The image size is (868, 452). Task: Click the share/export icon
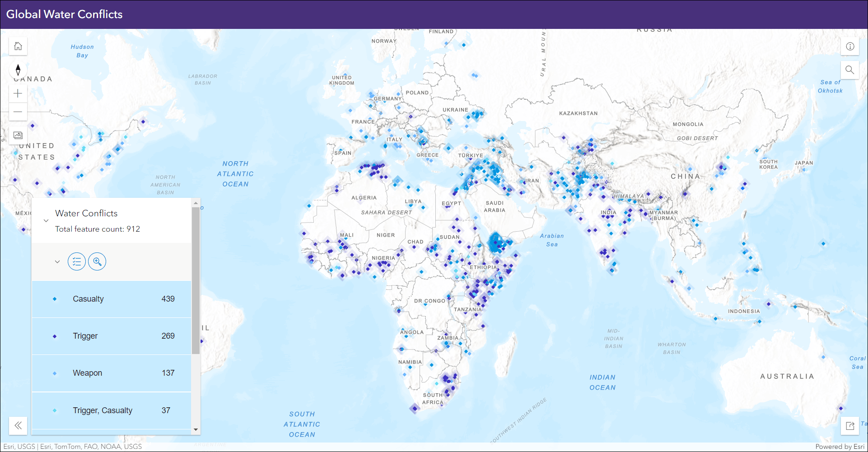(850, 425)
